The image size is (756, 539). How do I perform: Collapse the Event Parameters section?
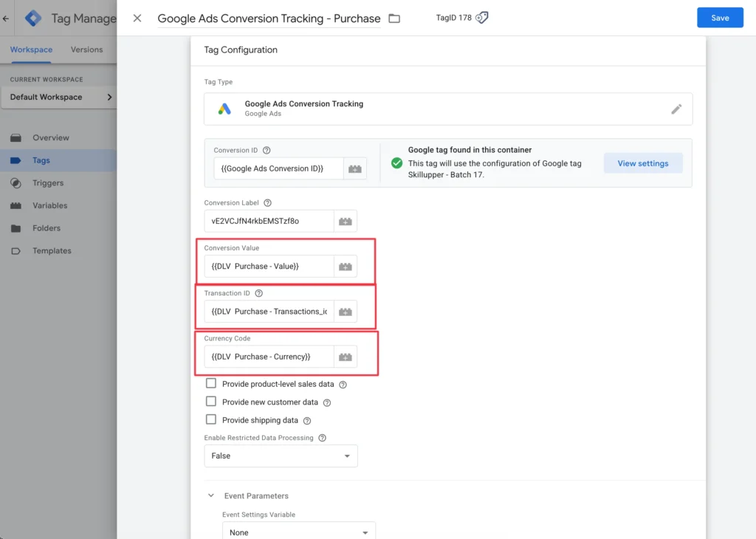tap(210, 495)
